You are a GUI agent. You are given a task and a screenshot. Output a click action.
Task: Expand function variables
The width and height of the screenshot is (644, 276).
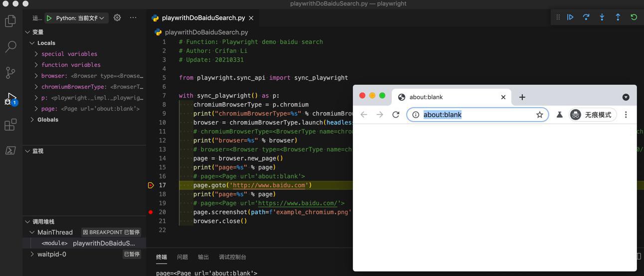tap(36, 65)
